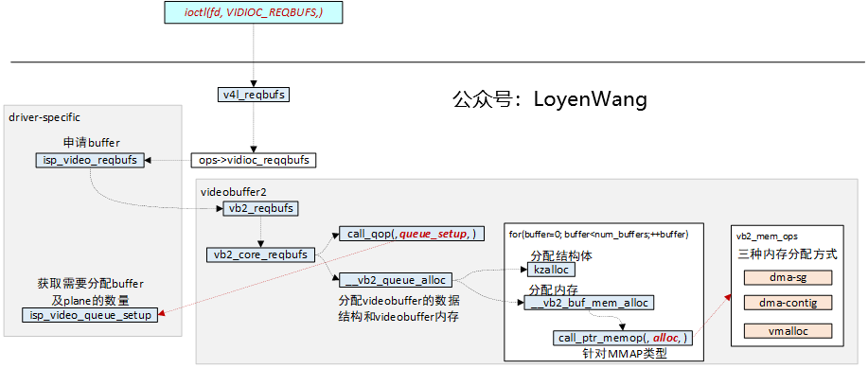Click the 分配内存 label
The width and height of the screenshot is (868, 368).
point(554,289)
